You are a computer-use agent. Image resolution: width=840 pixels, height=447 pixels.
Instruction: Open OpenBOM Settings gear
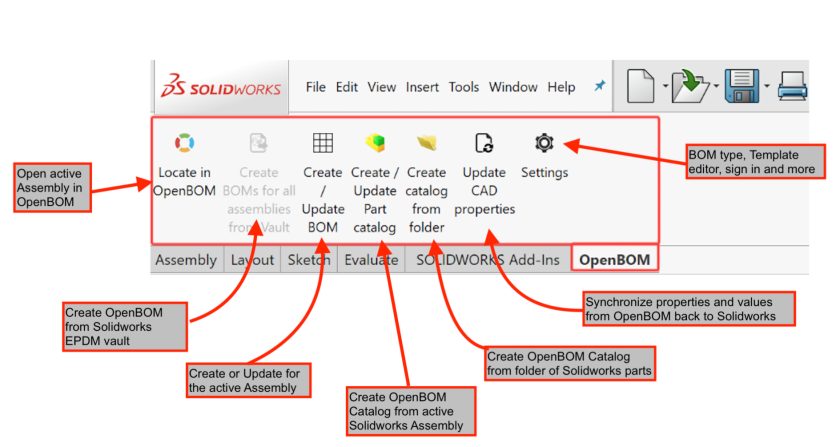tap(544, 143)
